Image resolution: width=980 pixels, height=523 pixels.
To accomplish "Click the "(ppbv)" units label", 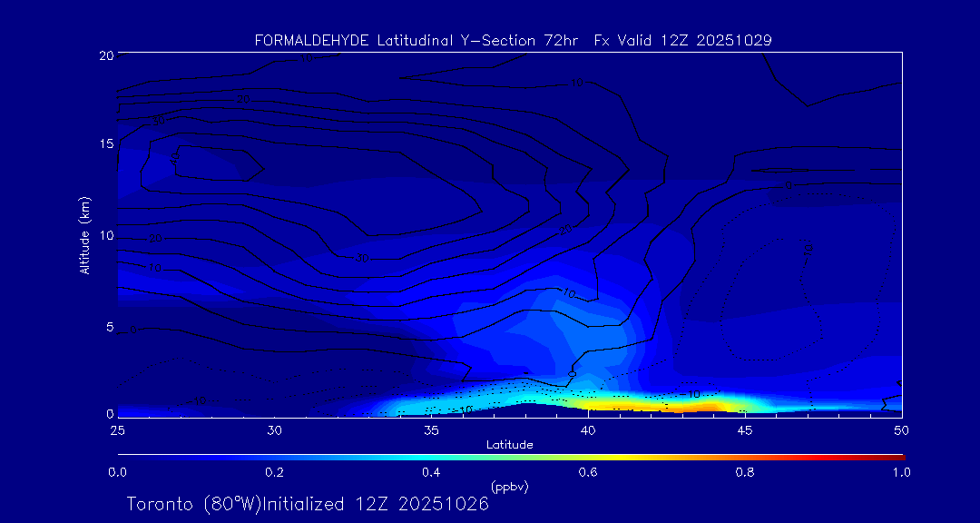I will [509, 487].
